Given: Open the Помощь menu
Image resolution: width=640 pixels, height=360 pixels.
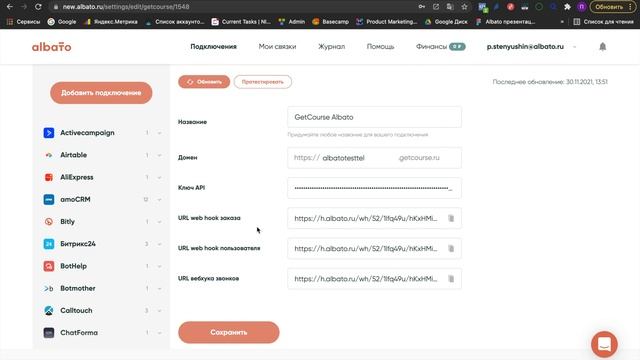Looking at the screenshot, I should (x=380, y=47).
